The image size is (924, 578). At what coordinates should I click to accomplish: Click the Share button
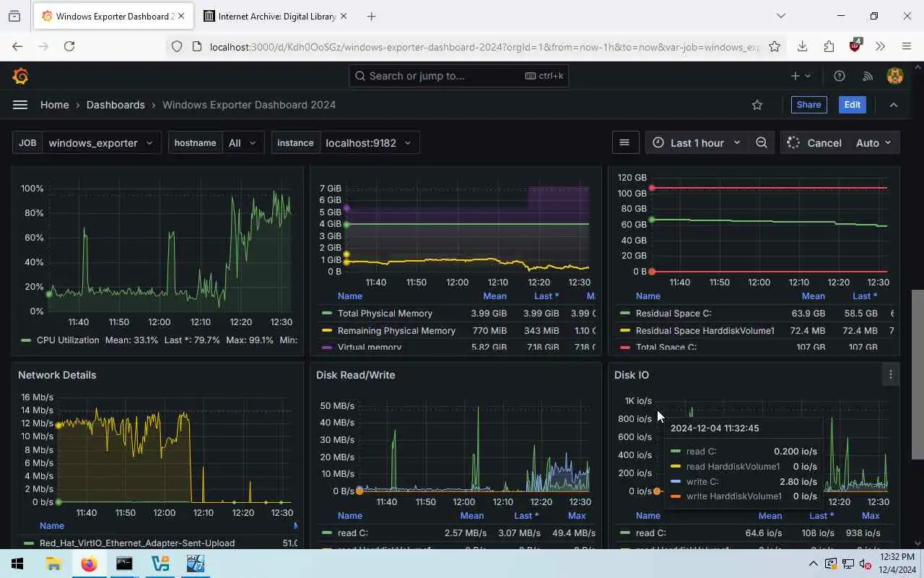click(x=808, y=105)
